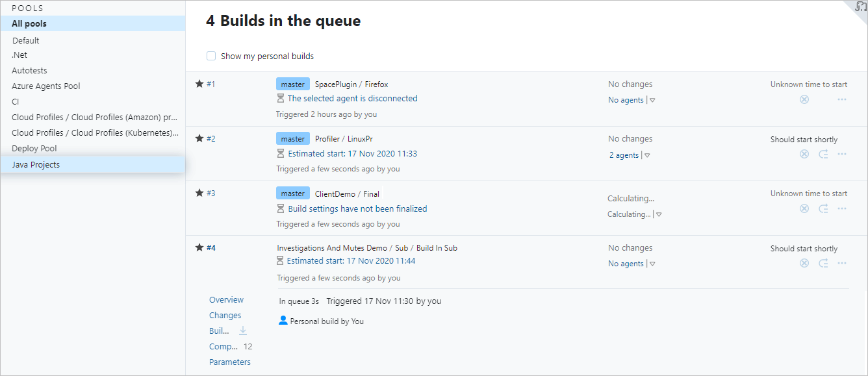Move the Build In Sub build to top
This screenshot has width=868, height=376.
[x=823, y=263]
